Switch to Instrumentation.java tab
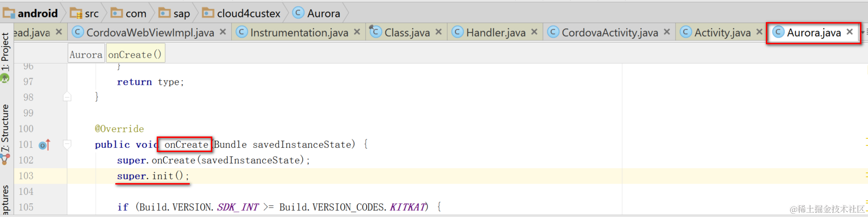 point(299,32)
